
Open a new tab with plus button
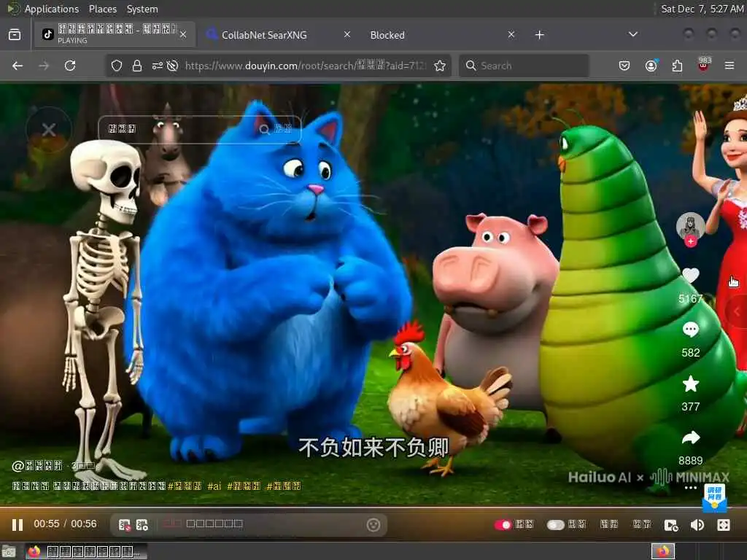tap(539, 35)
